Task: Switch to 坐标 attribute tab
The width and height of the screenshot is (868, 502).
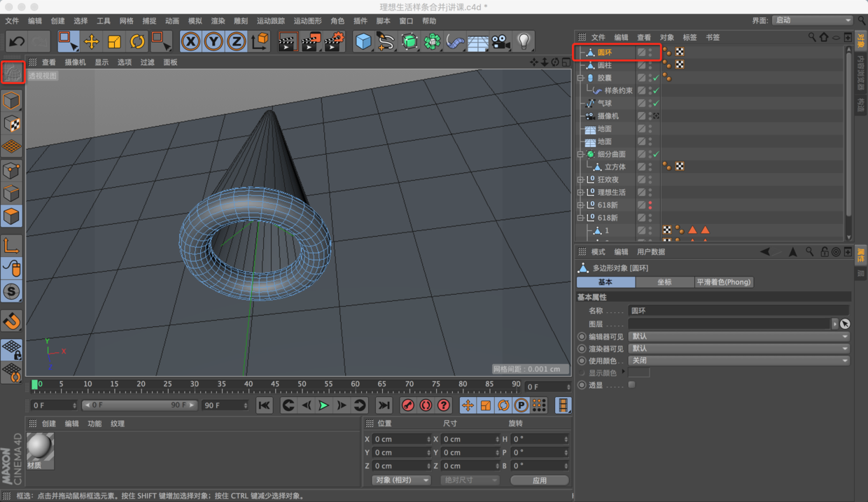Action: click(x=664, y=282)
